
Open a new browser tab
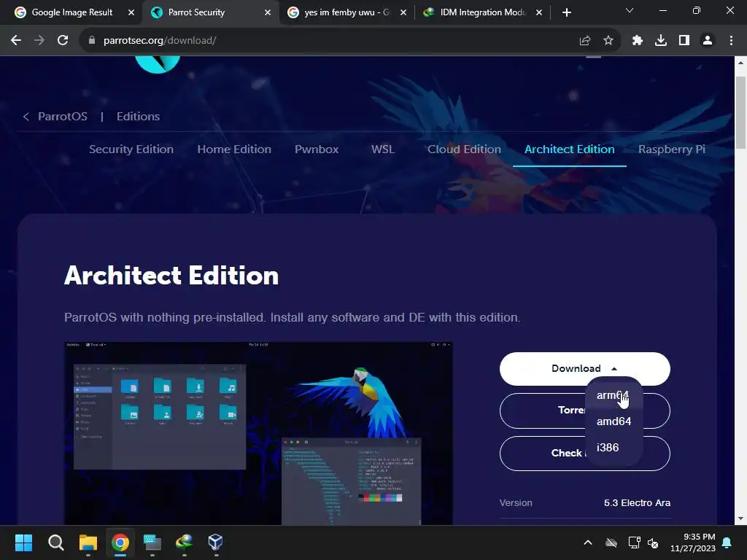coord(566,12)
